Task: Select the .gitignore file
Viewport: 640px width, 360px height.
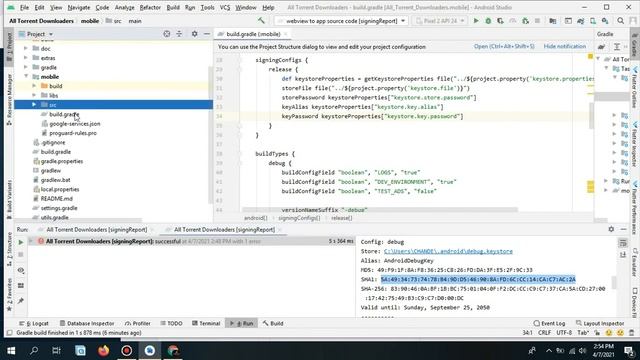Action: tap(53, 142)
